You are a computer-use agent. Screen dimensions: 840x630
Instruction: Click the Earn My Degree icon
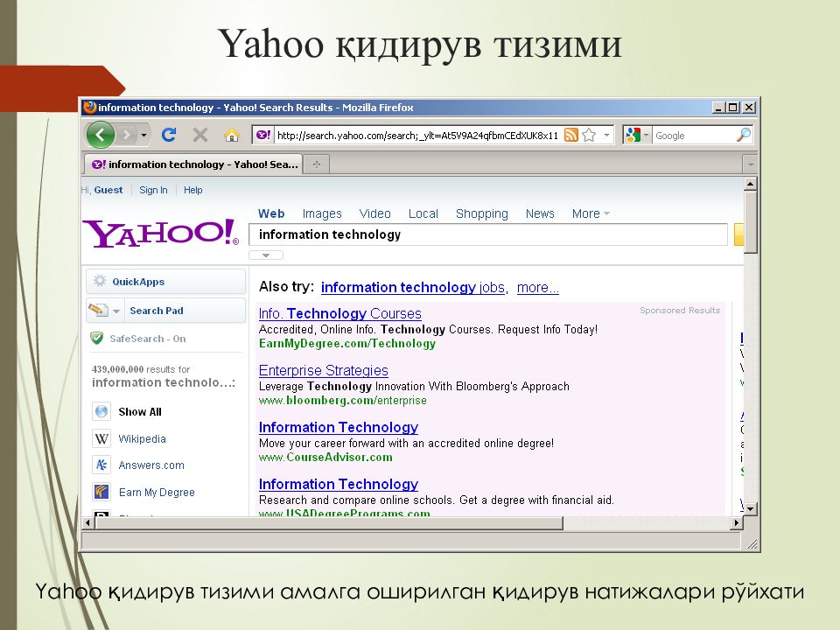click(101, 491)
